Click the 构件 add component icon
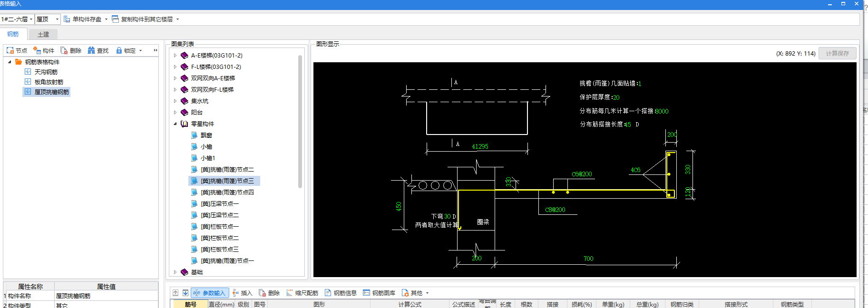Image resolution: width=868 pixels, height=308 pixels. click(37, 50)
